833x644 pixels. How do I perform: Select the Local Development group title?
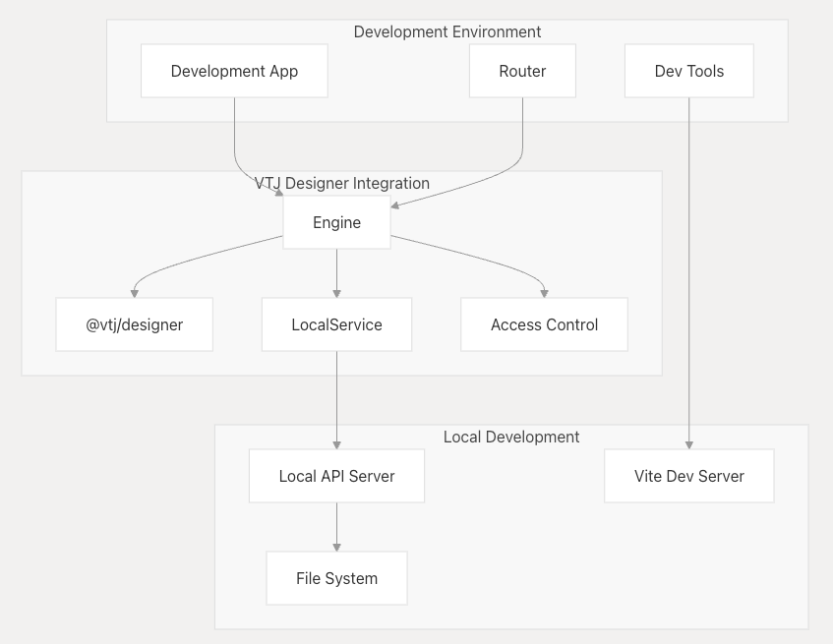[511, 437]
